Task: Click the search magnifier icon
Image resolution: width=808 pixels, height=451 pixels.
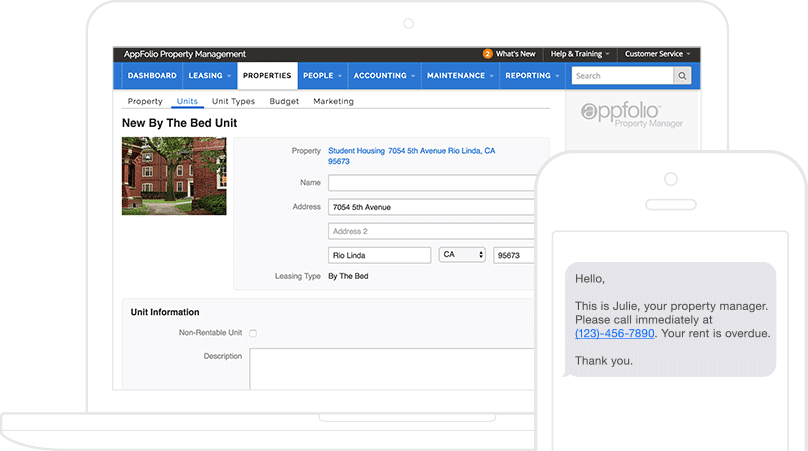Action: point(682,76)
